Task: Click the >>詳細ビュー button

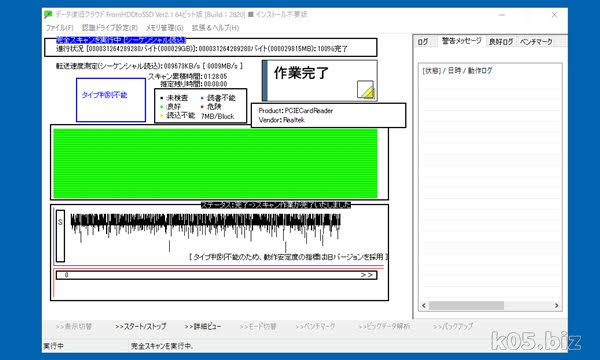Action: [x=203, y=326]
